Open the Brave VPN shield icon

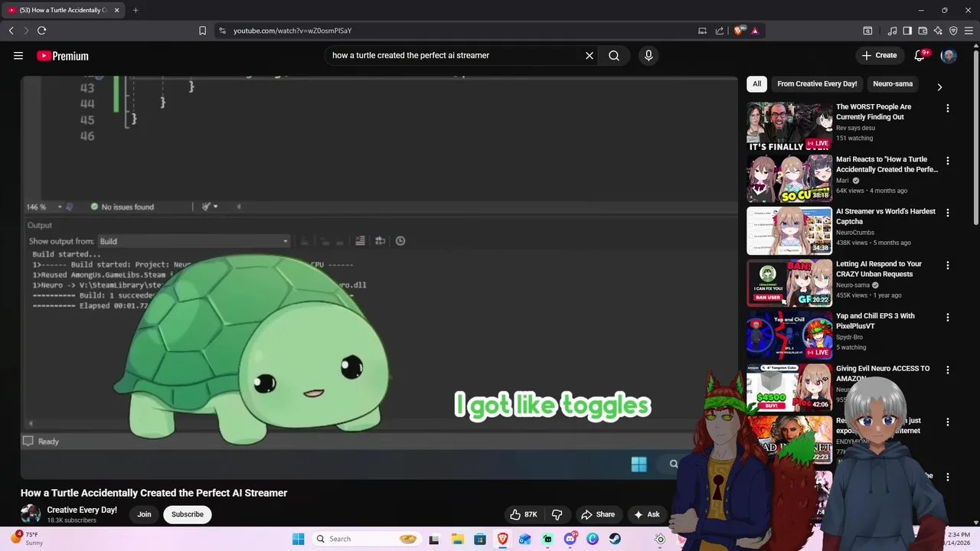pyautogui.click(x=953, y=31)
